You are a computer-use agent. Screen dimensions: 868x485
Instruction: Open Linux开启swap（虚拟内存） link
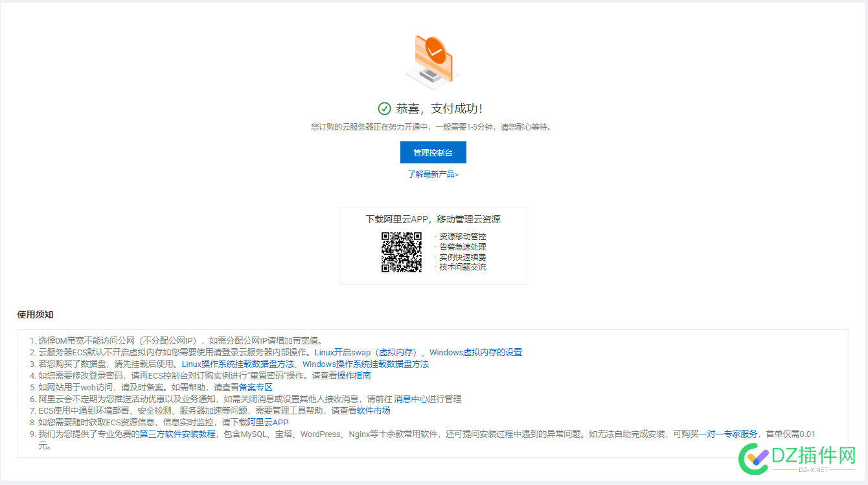point(365,353)
